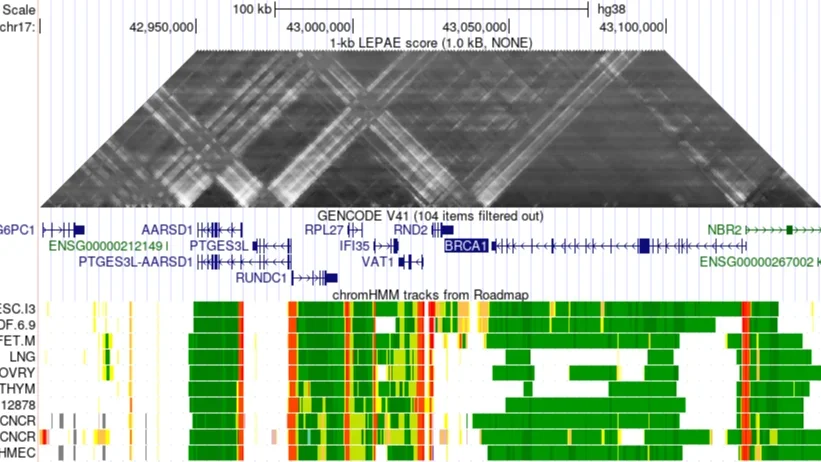Select the OVRY track row label
This screenshot has width=821, height=462.
pos(18,372)
